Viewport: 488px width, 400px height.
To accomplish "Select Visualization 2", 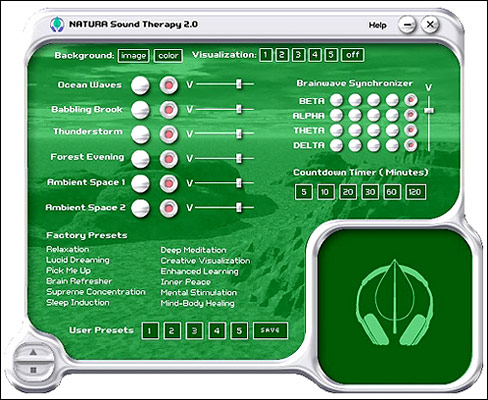I will 282,55.
